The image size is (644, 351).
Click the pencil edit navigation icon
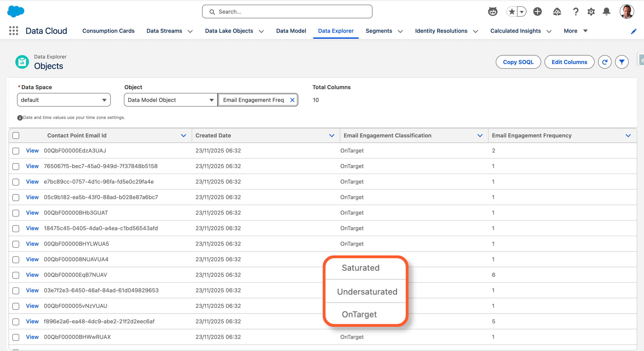[x=633, y=31]
